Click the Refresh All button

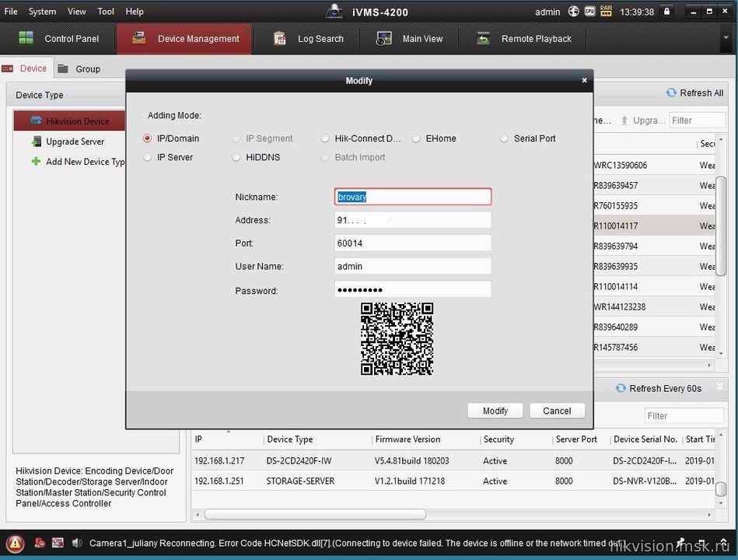pyautogui.click(x=694, y=93)
